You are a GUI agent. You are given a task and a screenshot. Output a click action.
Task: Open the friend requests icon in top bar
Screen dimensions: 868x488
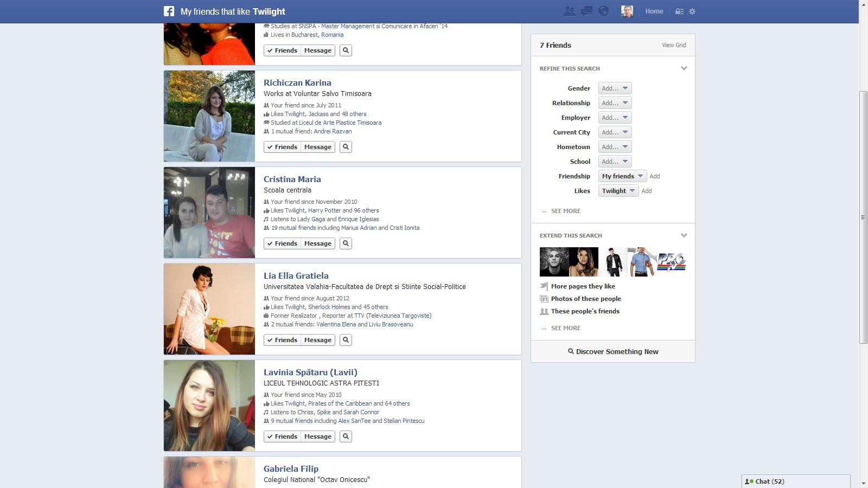[569, 11]
